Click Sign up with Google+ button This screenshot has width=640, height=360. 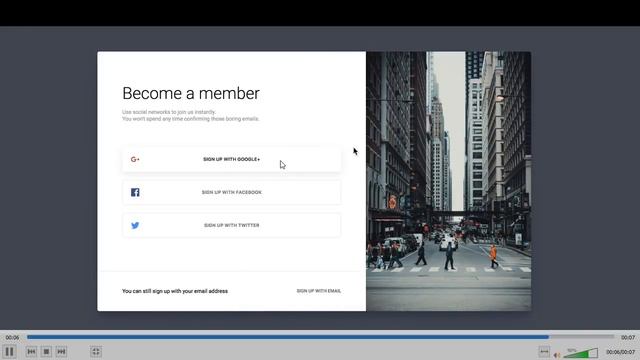(x=231, y=159)
